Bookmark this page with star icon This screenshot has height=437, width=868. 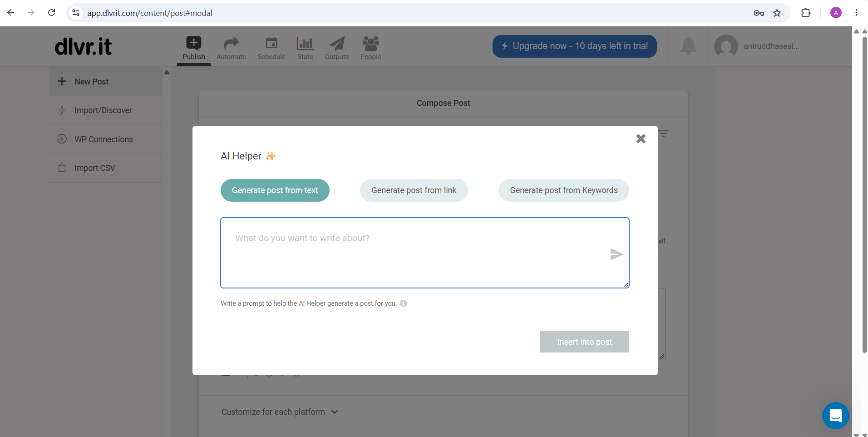[x=777, y=13]
